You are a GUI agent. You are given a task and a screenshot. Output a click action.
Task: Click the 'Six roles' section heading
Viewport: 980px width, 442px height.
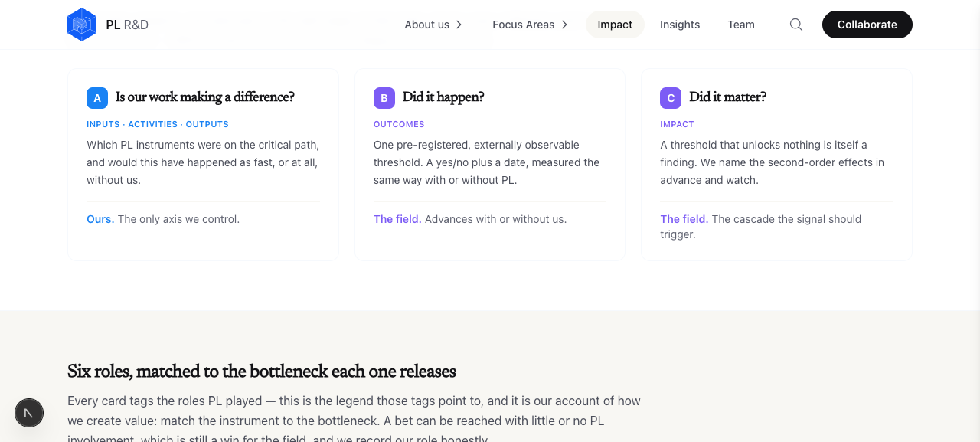tap(262, 372)
